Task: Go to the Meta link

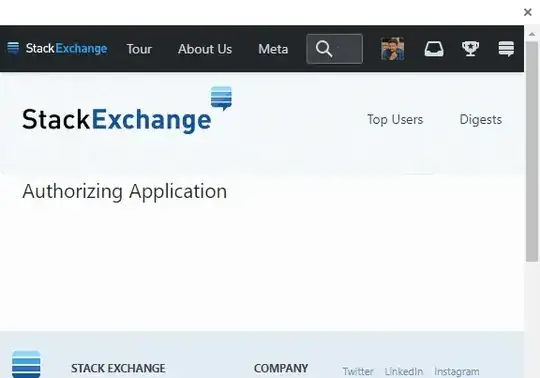Action: pyautogui.click(x=273, y=49)
